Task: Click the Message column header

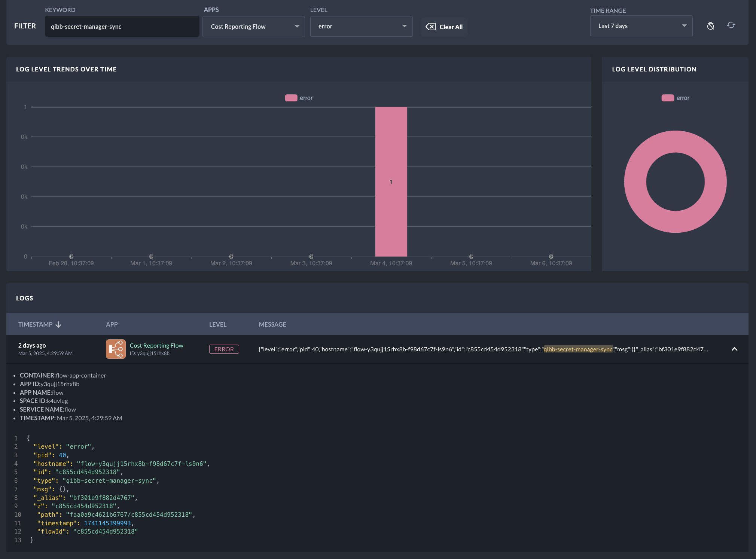Action: point(272,324)
